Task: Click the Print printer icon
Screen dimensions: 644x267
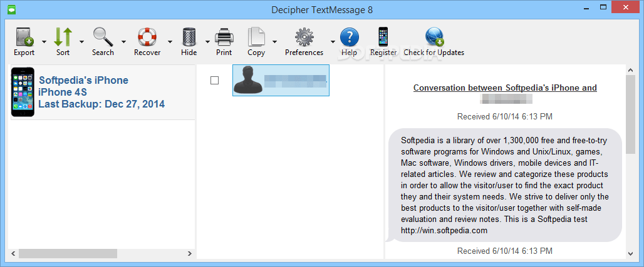Action: pos(224,37)
